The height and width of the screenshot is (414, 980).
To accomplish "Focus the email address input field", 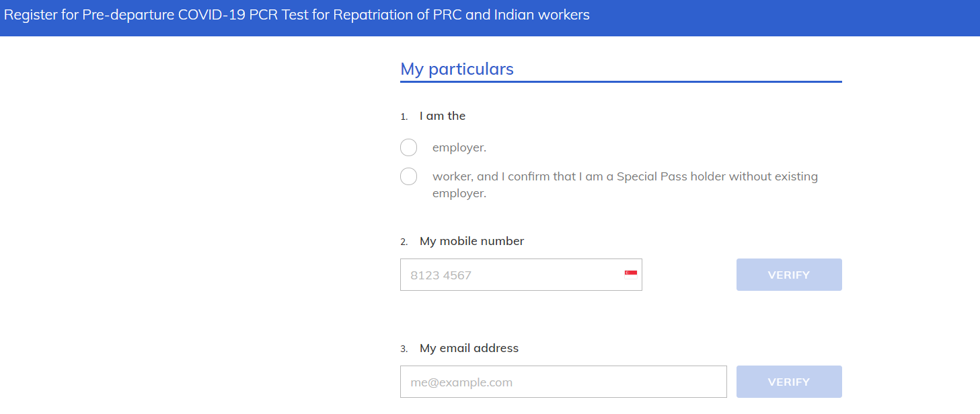I will pyautogui.click(x=563, y=382).
